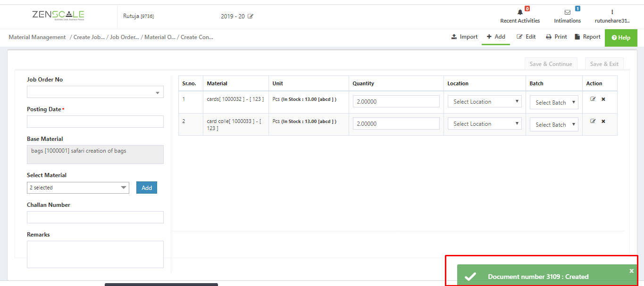Focus the Posting Date field

click(x=95, y=122)
